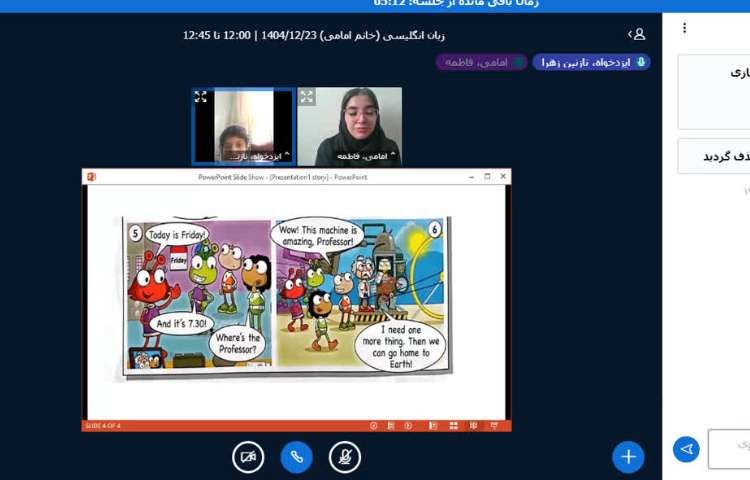Viewport: 750px width, 480px height.
Task: Select the امامی، فاطمه teacher webcam video
Action: pos(350,127)
